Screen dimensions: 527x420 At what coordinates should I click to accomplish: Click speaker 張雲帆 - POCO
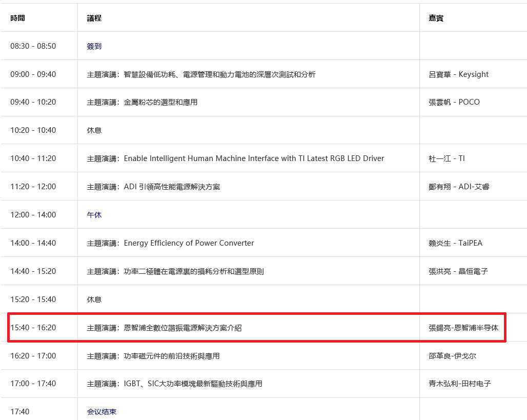coord(454,102)
